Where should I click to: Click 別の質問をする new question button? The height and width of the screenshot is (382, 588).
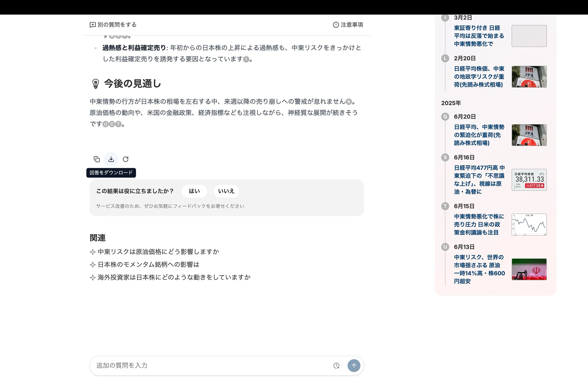113,25
